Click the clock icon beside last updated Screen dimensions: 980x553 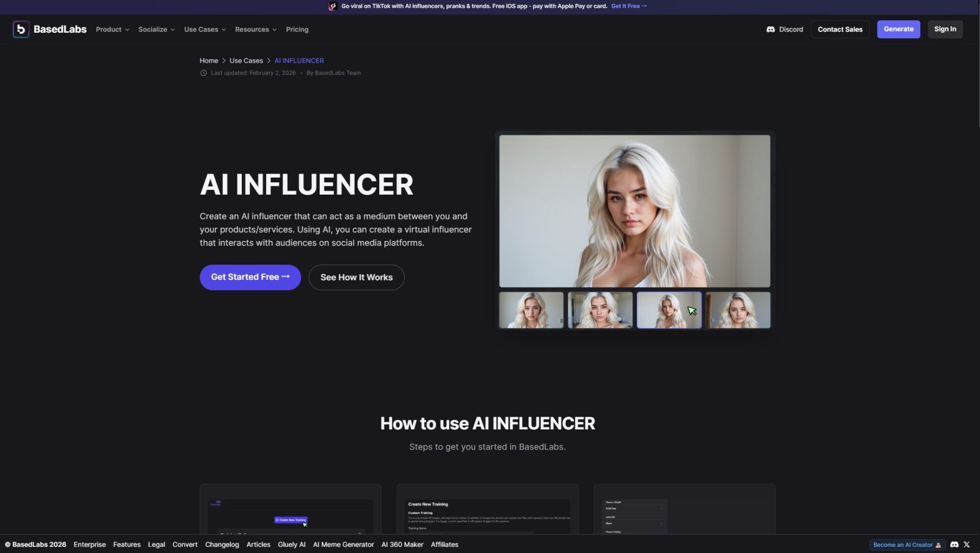203,73
